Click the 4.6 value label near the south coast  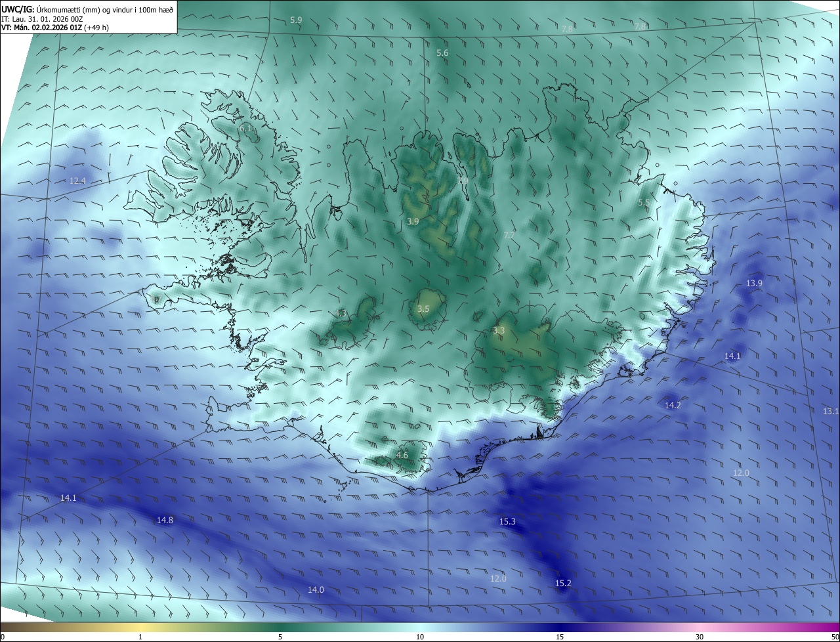click(402, 455)
